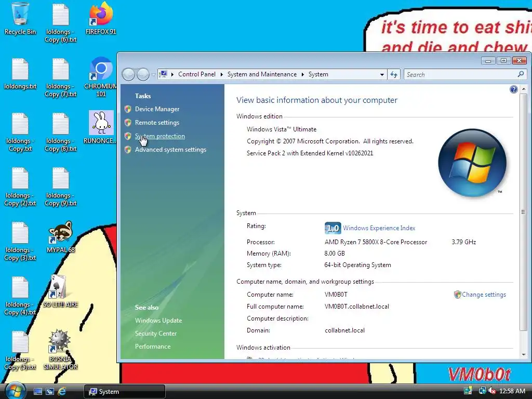Viewport: 532px width, 399px height.
Task: Open the MYPAL 68 raccoon shortcut
Action: (x=60, y=237)
